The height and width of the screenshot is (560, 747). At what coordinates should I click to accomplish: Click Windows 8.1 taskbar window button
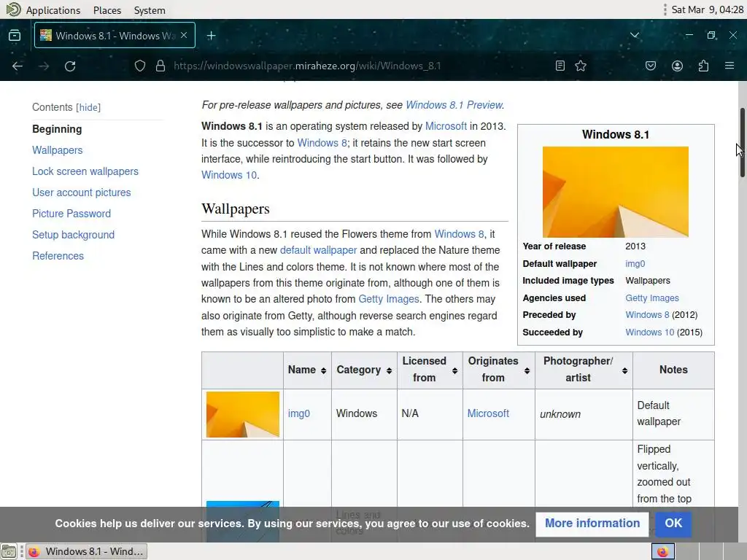(86, 551)
